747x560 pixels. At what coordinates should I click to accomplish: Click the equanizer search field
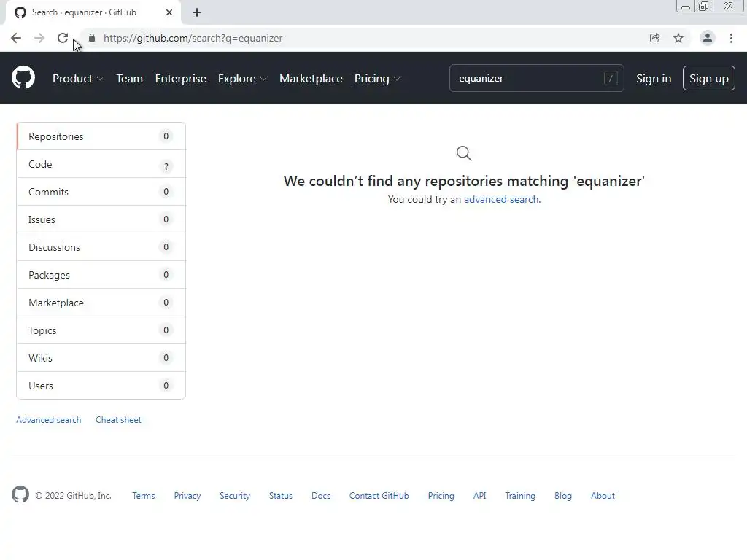536,78
